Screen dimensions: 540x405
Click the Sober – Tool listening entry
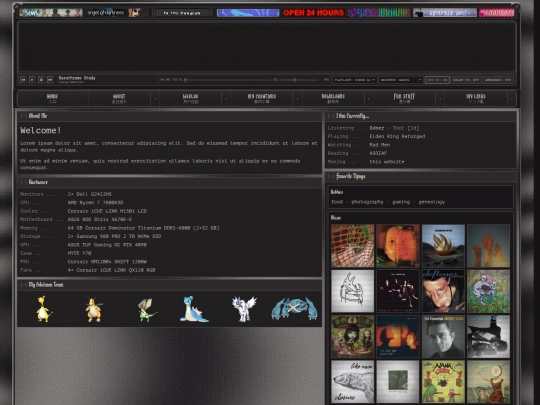394,128
